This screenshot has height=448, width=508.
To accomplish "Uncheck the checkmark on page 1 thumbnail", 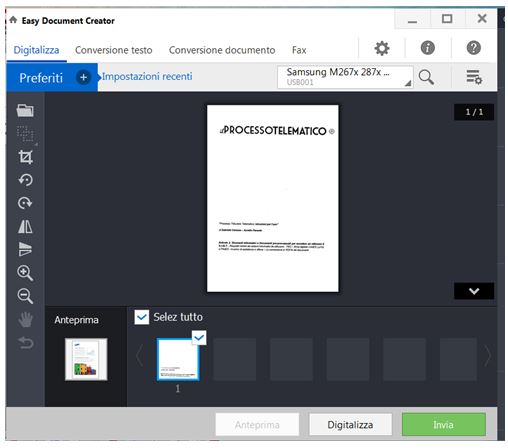I will 199,338.
